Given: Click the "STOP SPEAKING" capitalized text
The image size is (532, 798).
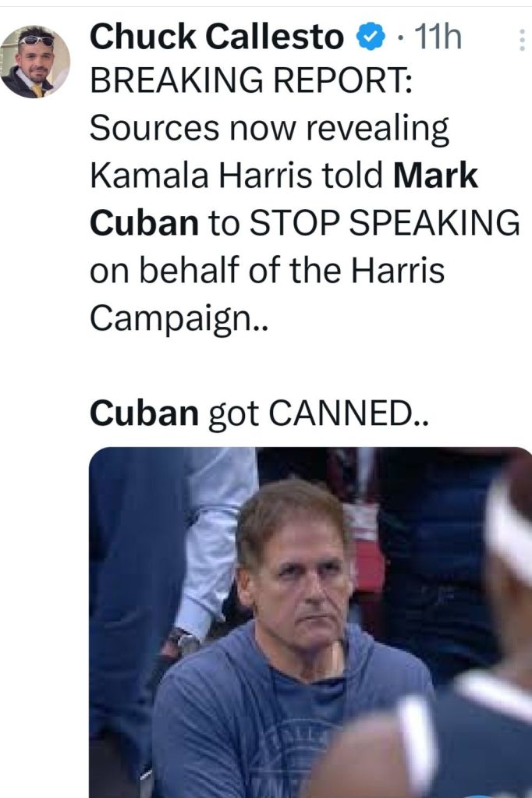Looking at the screenshot, I should 384,223.
